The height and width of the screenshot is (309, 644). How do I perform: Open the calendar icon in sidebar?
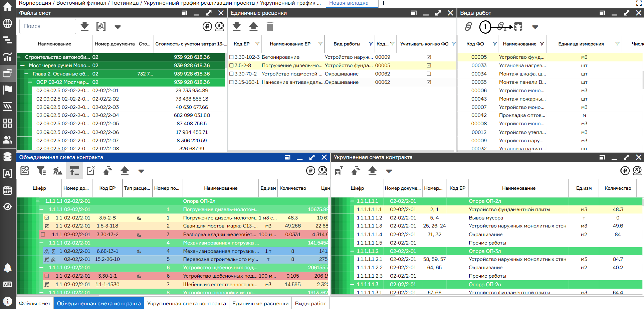7,190
